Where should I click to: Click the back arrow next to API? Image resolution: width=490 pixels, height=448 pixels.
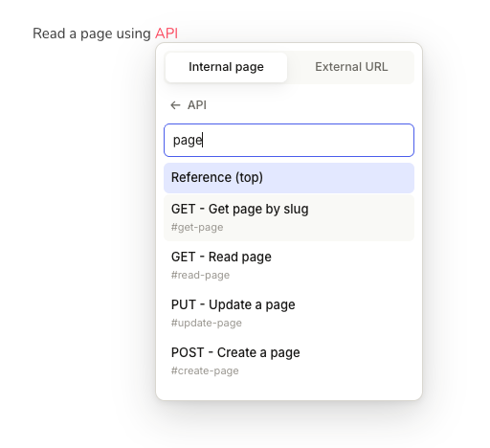(175, 105)
